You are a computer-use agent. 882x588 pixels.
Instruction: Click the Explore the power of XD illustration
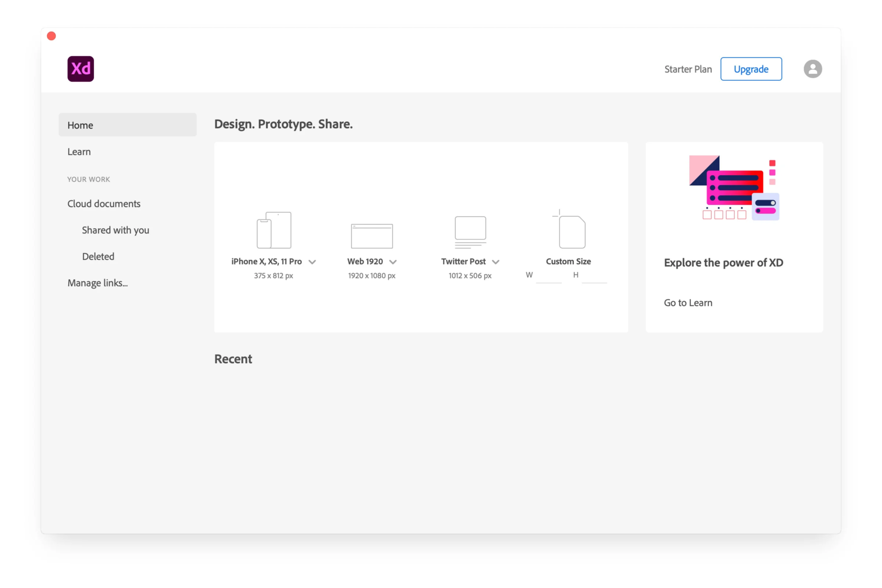(x=734, y=187)
